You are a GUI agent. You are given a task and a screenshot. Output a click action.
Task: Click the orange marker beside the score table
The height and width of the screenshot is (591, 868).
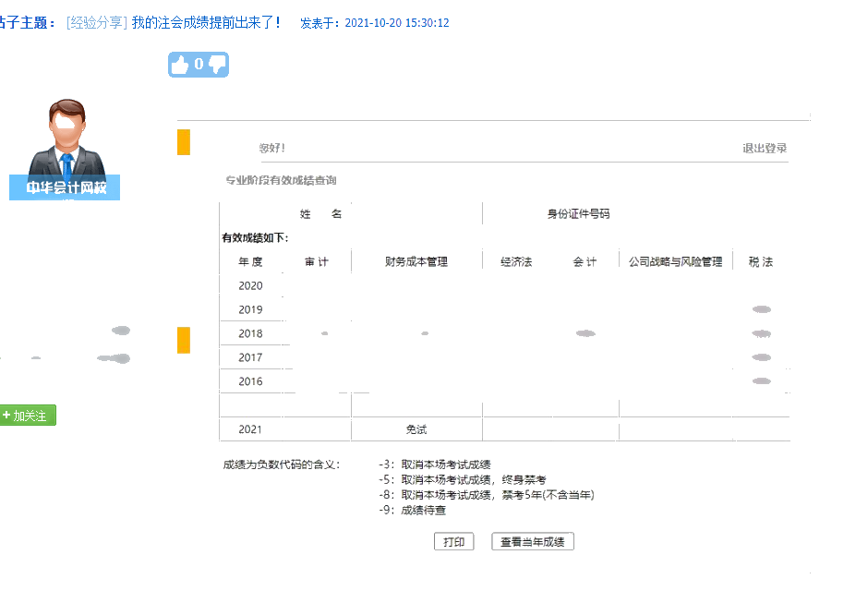point(183,341)
